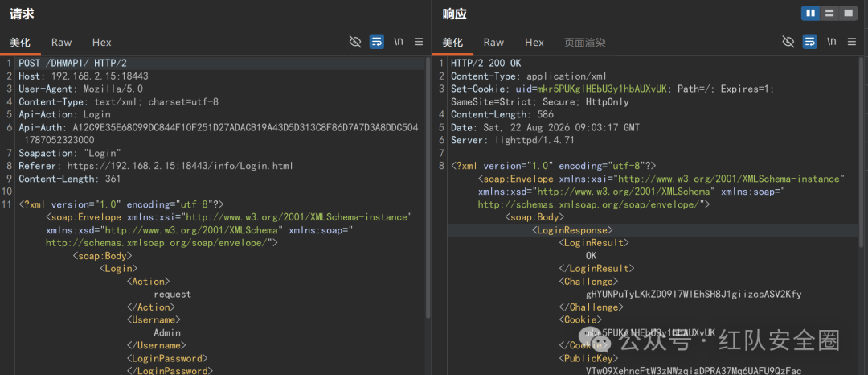The height and width of the screenshot is (375, 868).
Task: Select side-by-side split layout icon
Action: pos(810,14)
